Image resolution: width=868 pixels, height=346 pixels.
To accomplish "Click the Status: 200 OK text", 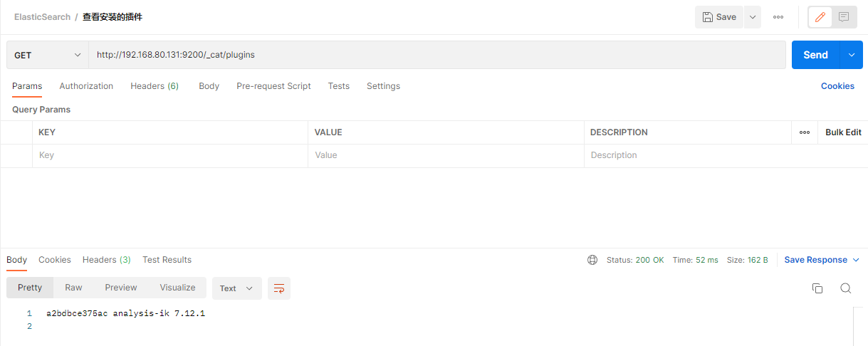I will click(635, 260).
